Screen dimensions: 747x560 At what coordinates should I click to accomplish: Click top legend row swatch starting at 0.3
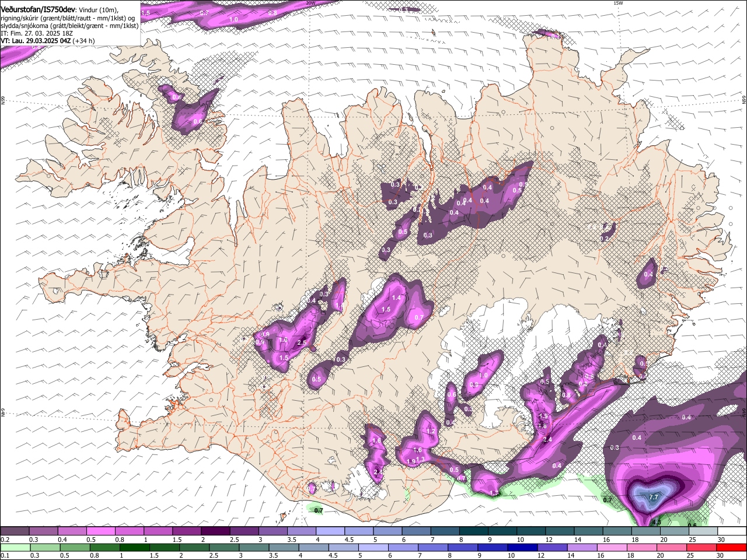[43, 531]
